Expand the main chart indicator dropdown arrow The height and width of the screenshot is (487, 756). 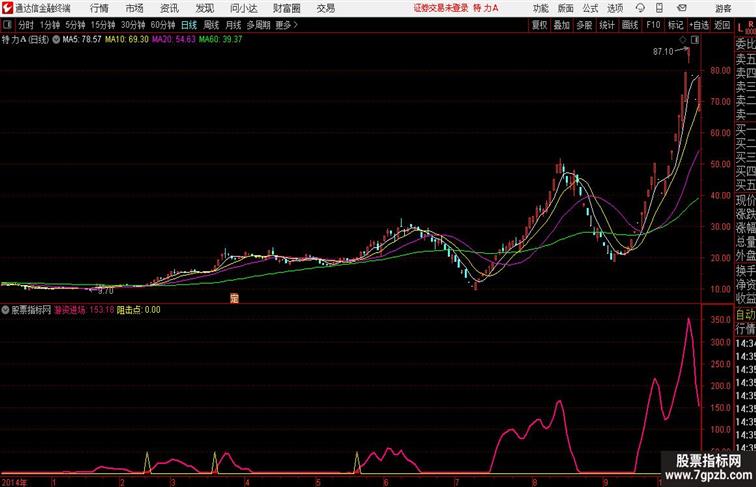56,40
